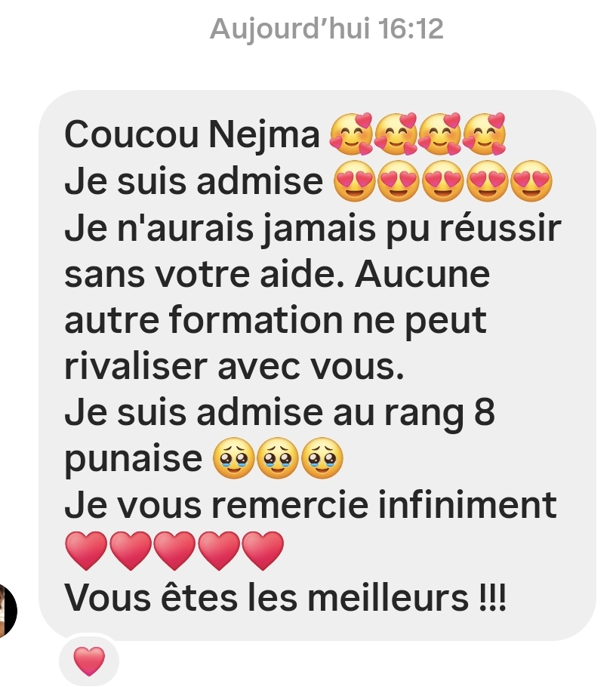The image size is (616, 687).
Task: Tap the last red heart in the row
Action: click(x=263, y=551)
